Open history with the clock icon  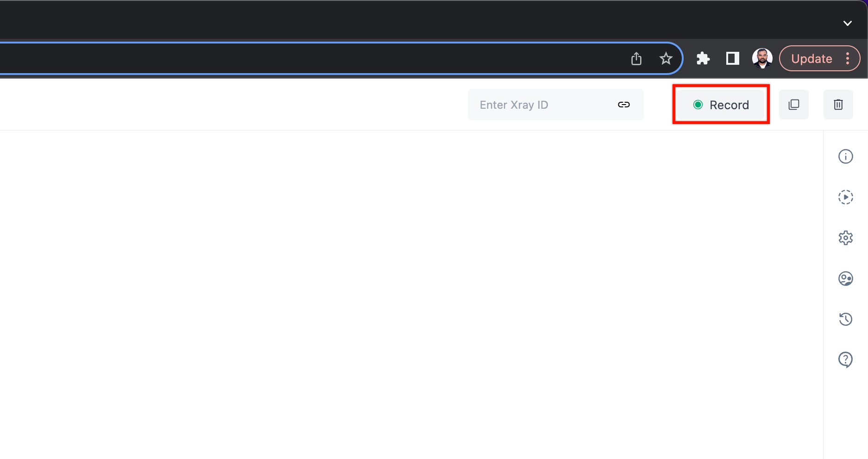[846, 319]
